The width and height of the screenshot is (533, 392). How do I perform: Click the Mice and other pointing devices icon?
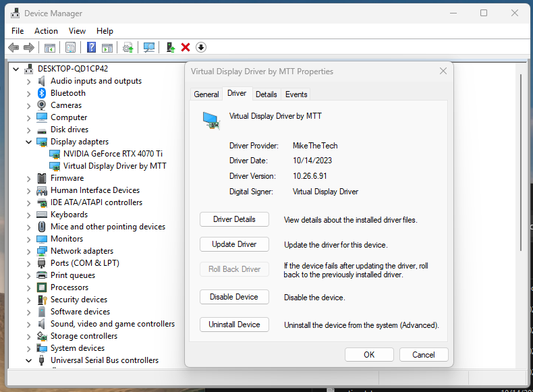click(41, 227)
